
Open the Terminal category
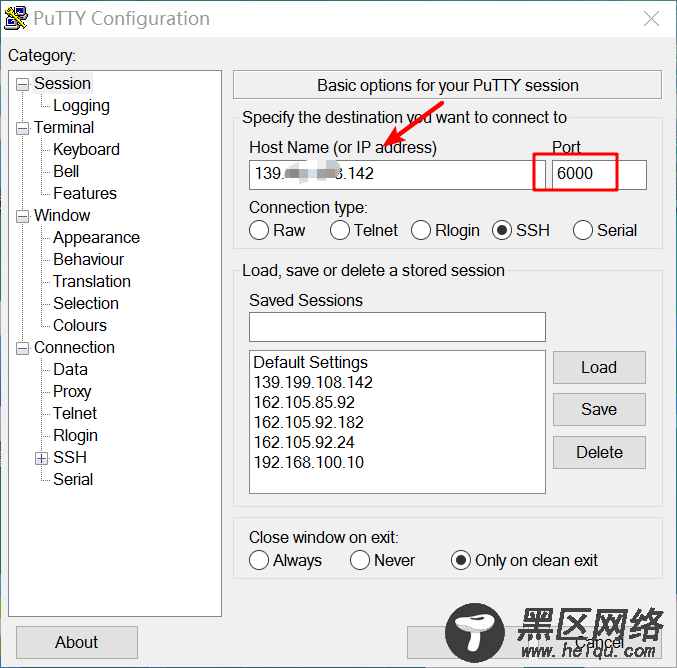pos(64,127)
